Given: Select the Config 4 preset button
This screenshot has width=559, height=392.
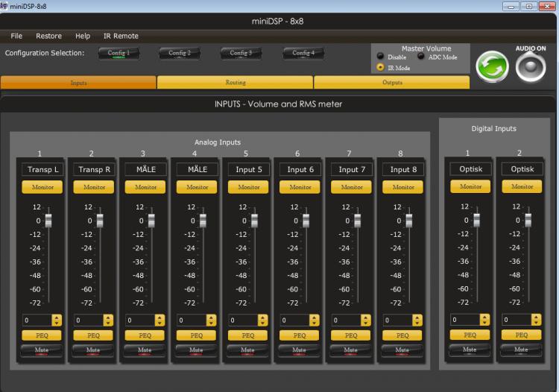Looking at the screenshot, I should click(x=303, y=54).
